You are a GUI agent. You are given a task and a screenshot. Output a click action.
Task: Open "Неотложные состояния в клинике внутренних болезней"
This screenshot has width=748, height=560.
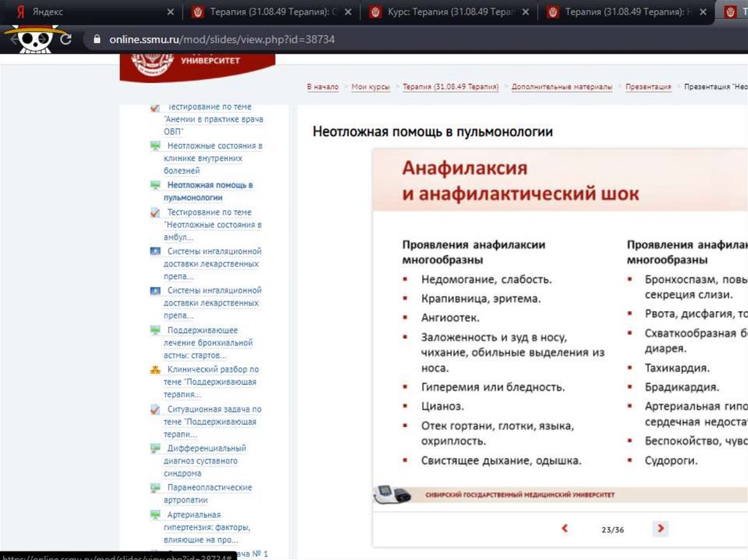pyautogui.click(x=213, y=158)
